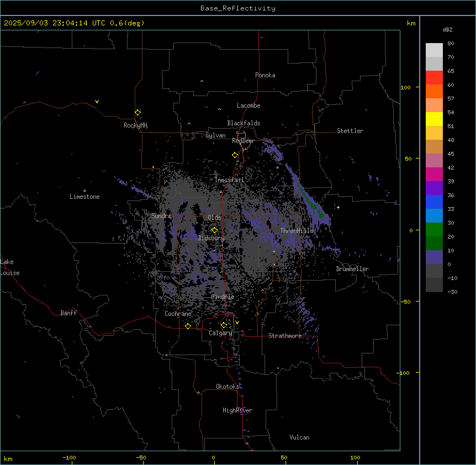
Task: Click the yellow diamond marker above RockyMH
Action: click(138, 112)
